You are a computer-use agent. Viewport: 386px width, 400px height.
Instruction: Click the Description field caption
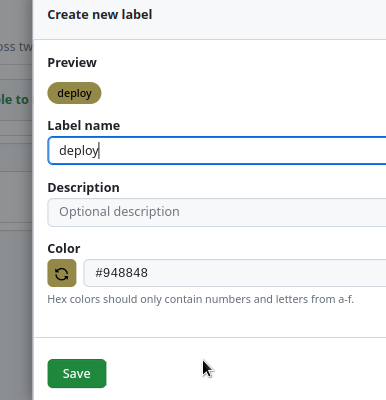(x=83, y=188)
